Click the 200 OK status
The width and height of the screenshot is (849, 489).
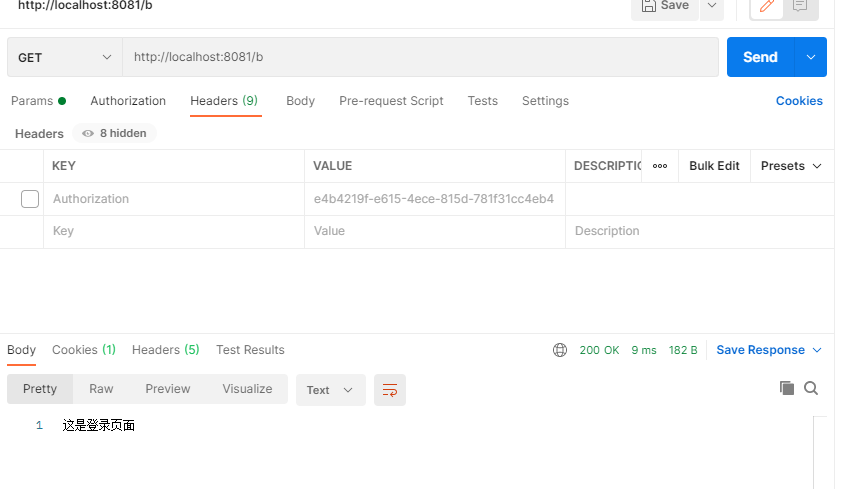pyautogui.click(x=599, y=351)
